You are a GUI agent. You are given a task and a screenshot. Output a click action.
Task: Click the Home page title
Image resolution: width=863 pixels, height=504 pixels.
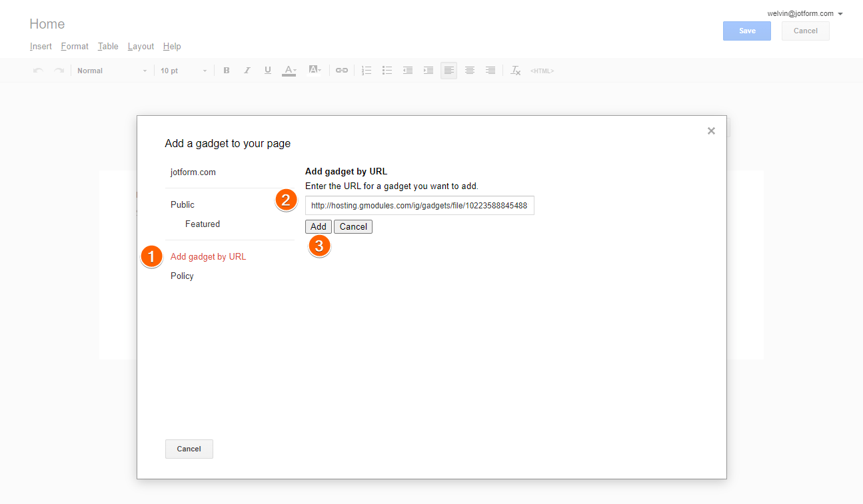[x=47, y=24]
